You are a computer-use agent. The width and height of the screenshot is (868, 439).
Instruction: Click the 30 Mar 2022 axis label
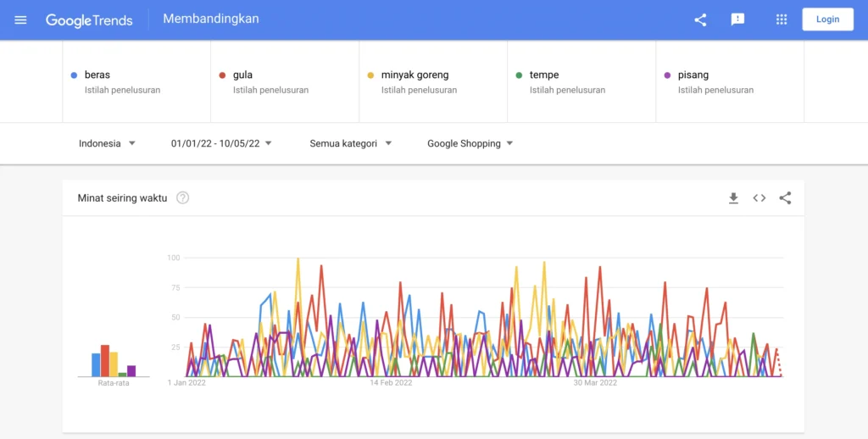tap(595, 382)
